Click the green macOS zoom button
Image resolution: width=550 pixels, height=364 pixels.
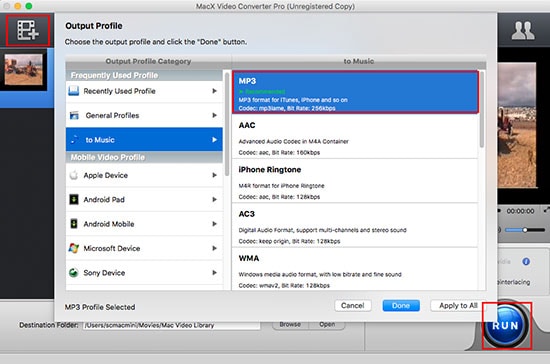[x=29, y=6]
